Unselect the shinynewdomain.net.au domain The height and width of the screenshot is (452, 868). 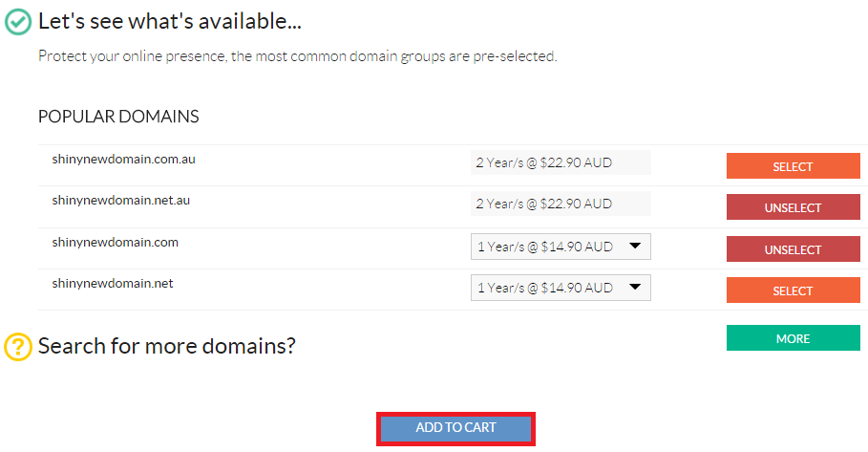[x=793, y=207]
